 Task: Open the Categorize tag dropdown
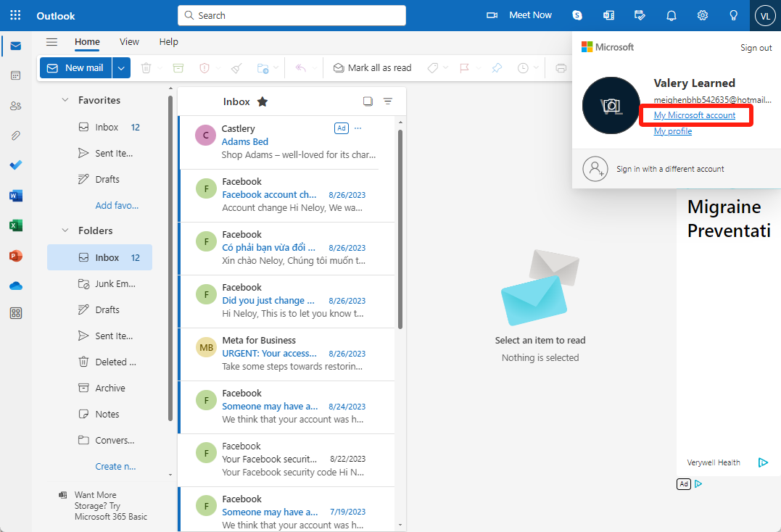coord(445,68)
